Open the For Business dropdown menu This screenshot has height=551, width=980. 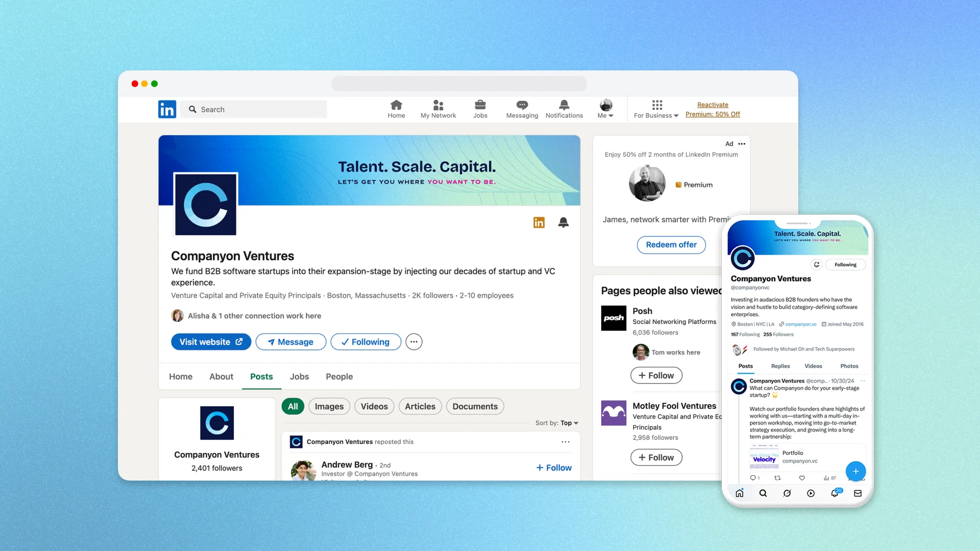[656, 109]
